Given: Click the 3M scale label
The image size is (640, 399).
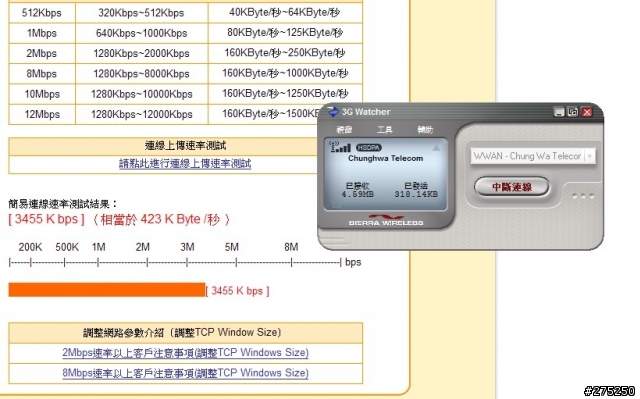Looking at the screenshot, I should (187, 247).
